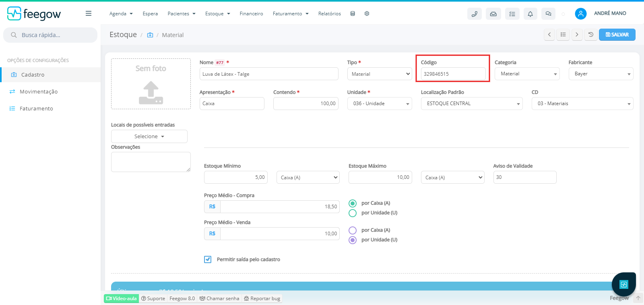Click the user avatar icon
This screenshot has height=305, width=644.
[x=580, y=14]
